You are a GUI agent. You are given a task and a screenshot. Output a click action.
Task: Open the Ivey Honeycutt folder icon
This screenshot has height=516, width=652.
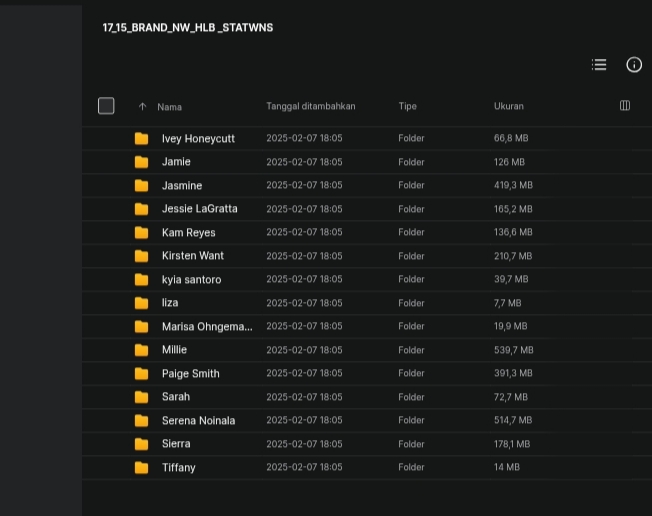(141, 138)
